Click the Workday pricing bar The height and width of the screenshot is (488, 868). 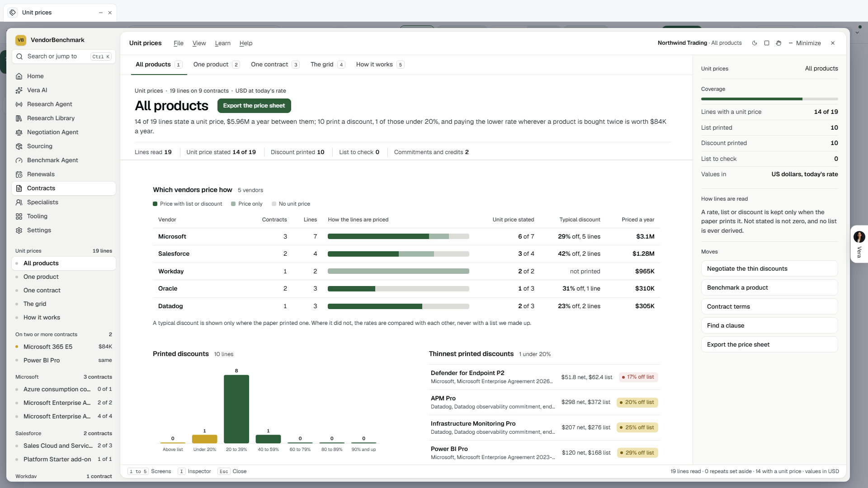398,272
